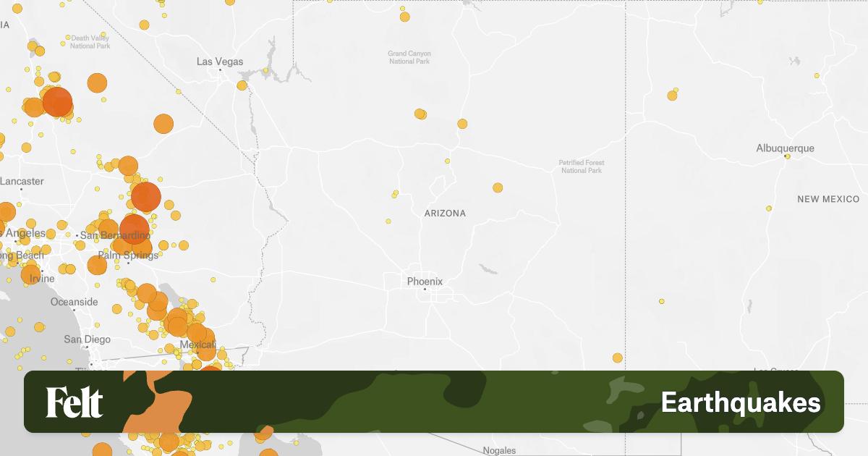Click the Earthquakes title in the banner
Viewport: 868px width, 456px height.
click(742, 402)
